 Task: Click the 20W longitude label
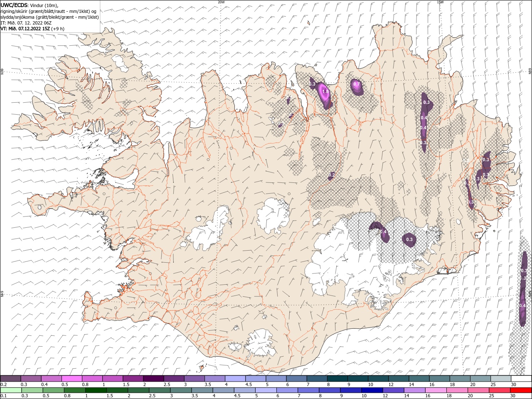pyautogui.click(x=221, y=2)
